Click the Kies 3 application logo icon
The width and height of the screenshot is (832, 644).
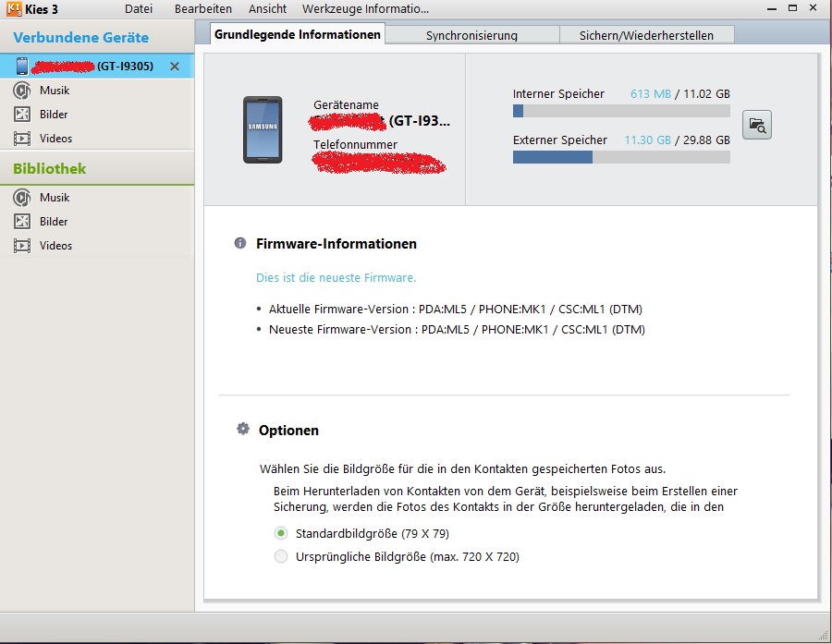pyautogui.click(x=14, y=8)
